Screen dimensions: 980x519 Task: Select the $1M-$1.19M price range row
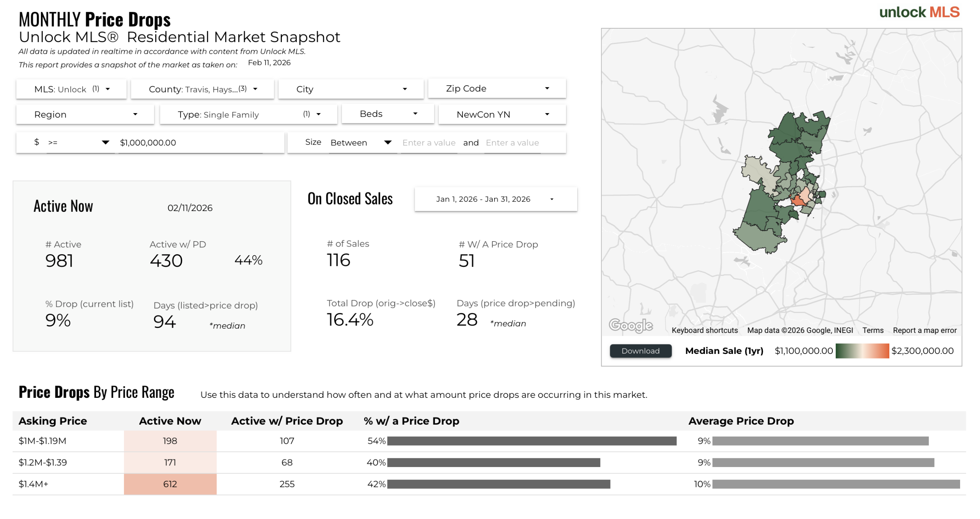click(489, 441)
